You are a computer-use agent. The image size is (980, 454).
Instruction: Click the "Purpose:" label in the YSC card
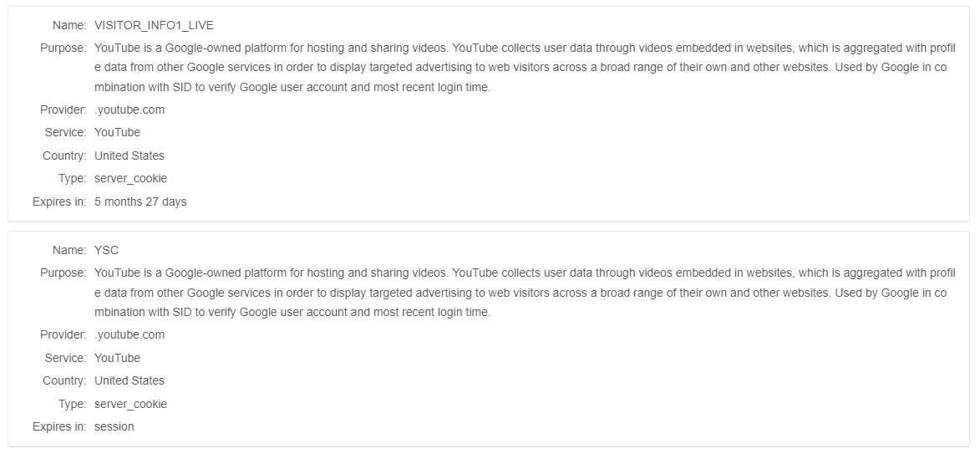coord(63,273)
